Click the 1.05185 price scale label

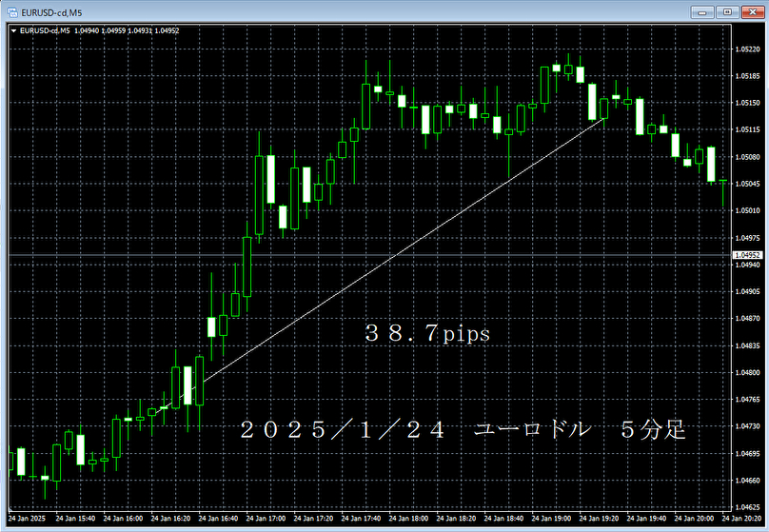[747, 76]
